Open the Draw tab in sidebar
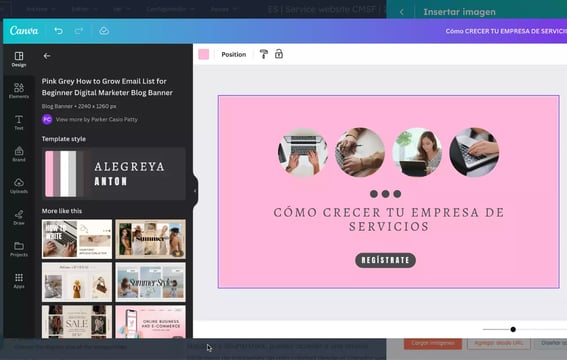The image size is (567, 360). tap(19, 217)
